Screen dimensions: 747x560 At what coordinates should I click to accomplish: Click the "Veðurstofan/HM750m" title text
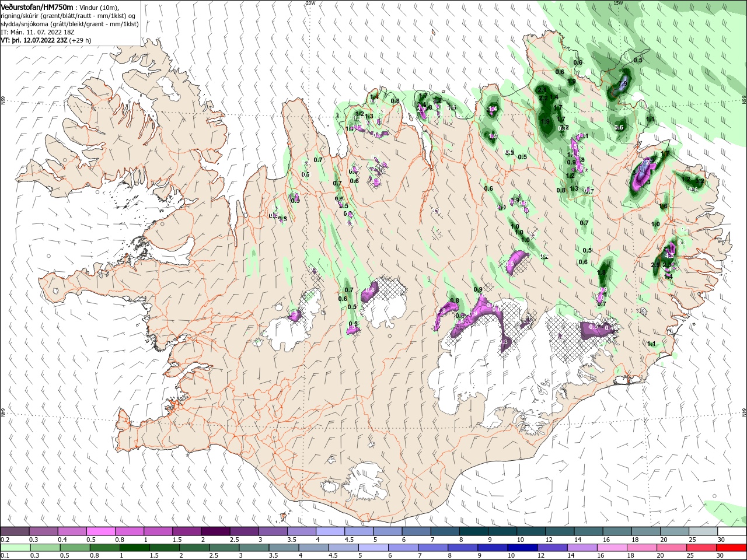[37, 7]
